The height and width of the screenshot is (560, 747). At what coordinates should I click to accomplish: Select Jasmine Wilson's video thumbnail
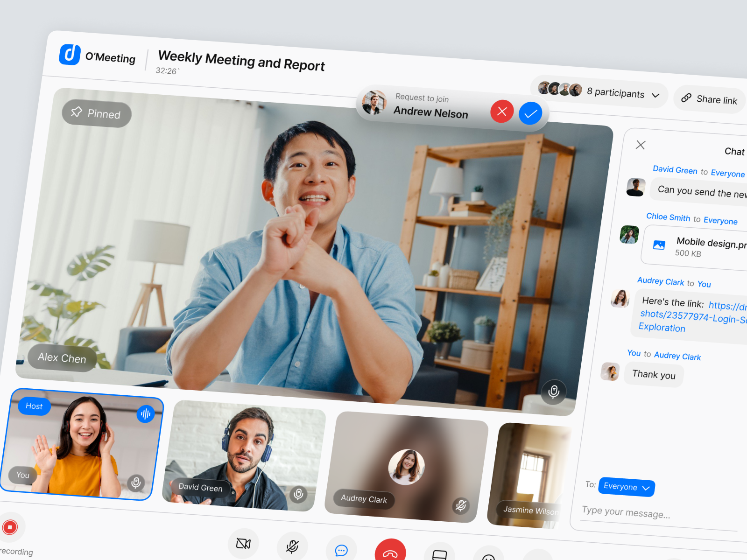point(529,476)
